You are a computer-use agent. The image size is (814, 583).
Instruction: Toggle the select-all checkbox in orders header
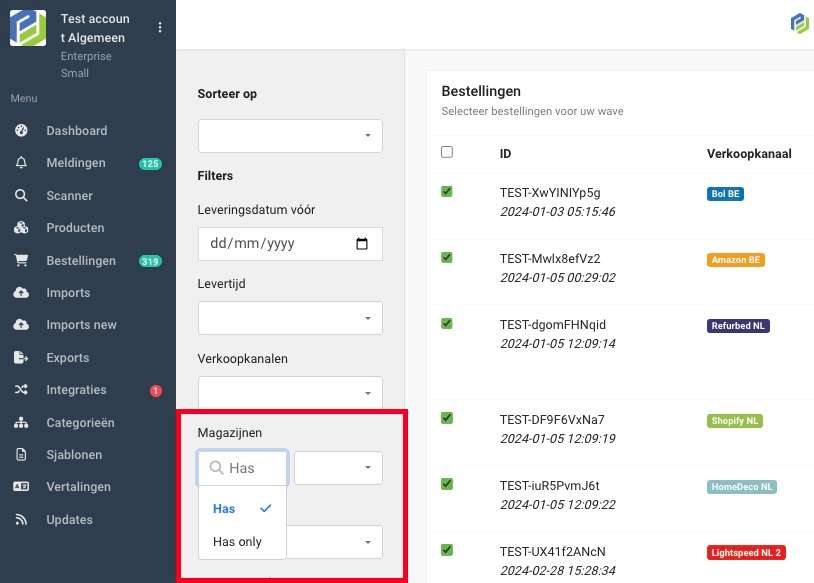tap(447, 152)
